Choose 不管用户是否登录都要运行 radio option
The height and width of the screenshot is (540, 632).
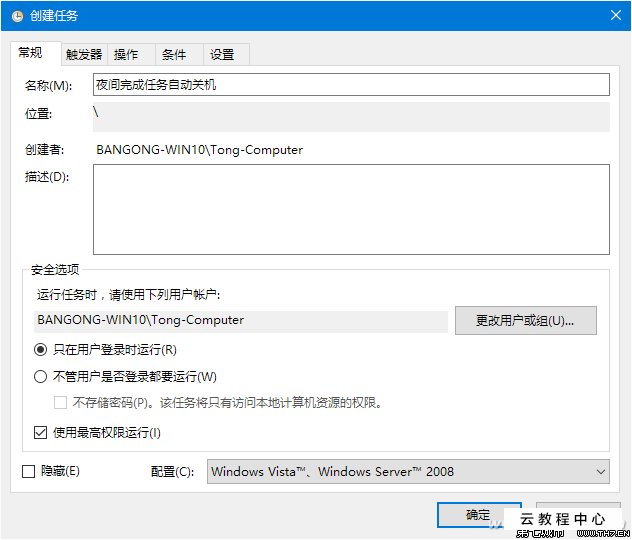[x=41, y=377]
